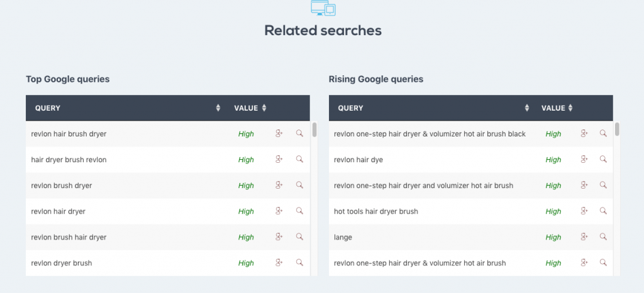Click the 'revlon brush hair dryer' query text
644x293 pixels.
point(69,237)
